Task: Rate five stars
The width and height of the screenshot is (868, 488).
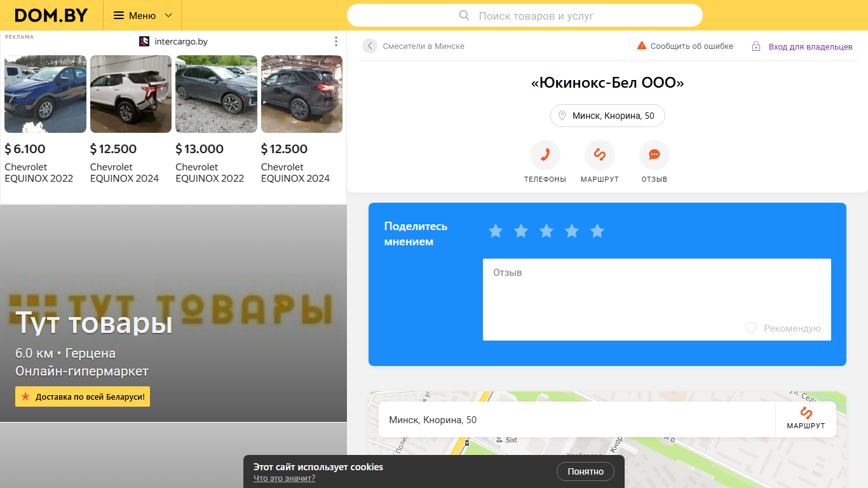Action: tap(597, 231)
